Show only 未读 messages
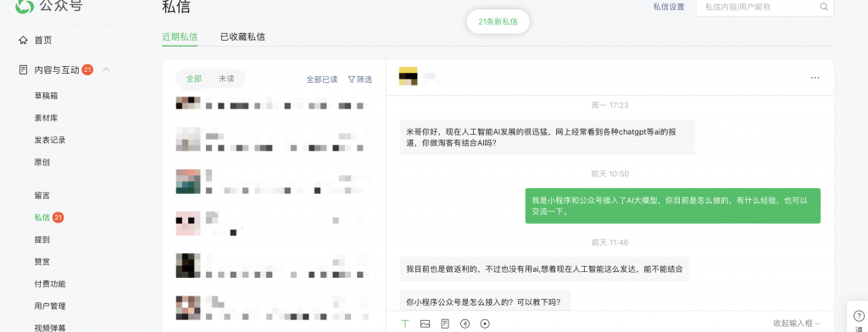868x332 pixels. (225, 79)
